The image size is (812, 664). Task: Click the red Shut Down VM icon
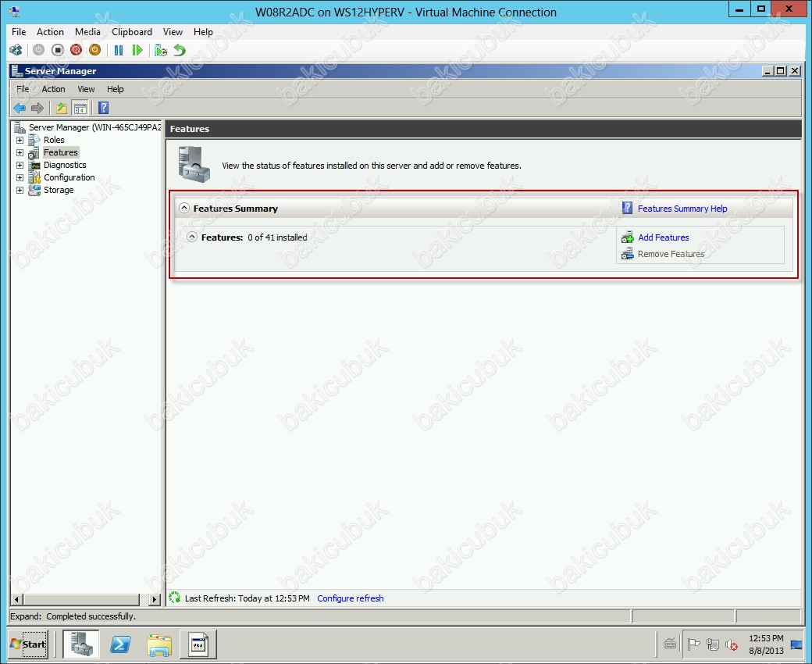(76, 50)
